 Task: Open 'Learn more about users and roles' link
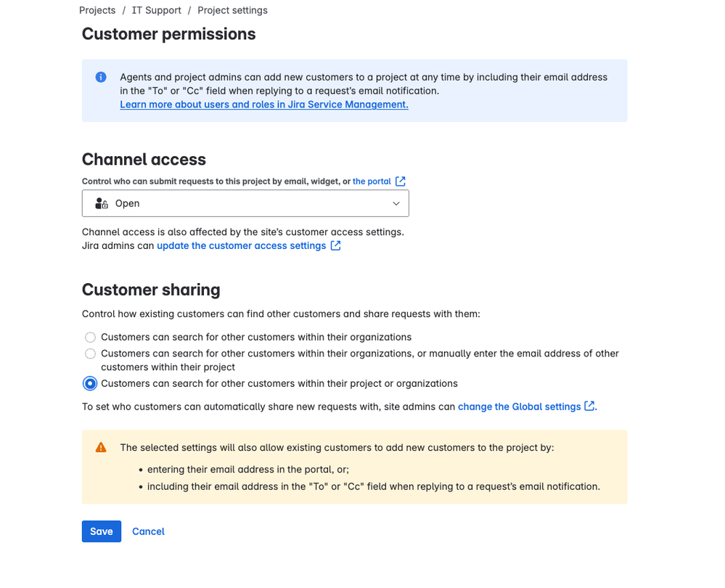pos(263,105)
